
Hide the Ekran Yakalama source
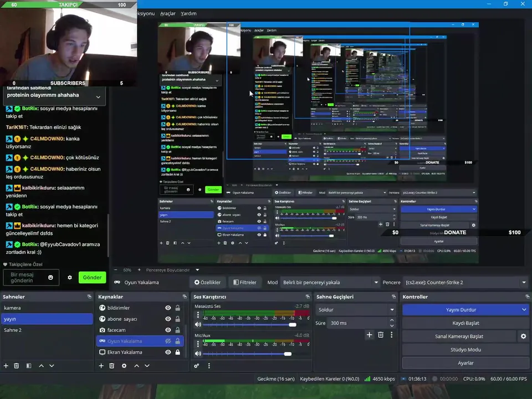point(168,352)
